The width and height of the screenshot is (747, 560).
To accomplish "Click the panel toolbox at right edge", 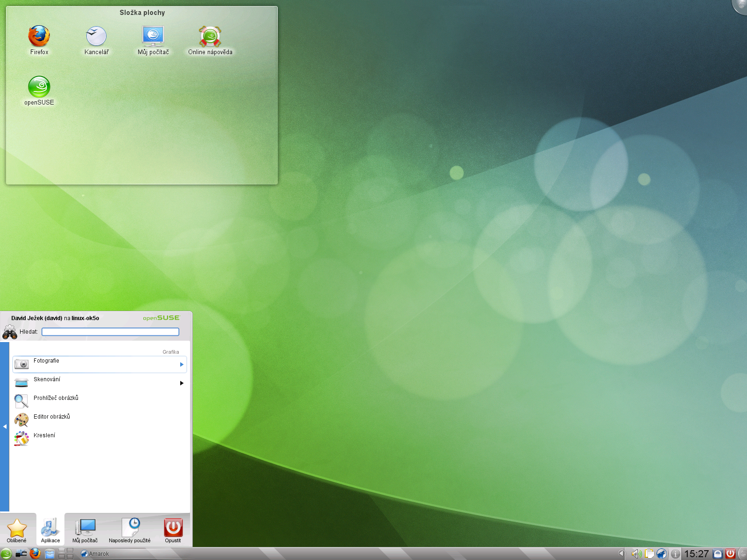I will tap(743, 554).
